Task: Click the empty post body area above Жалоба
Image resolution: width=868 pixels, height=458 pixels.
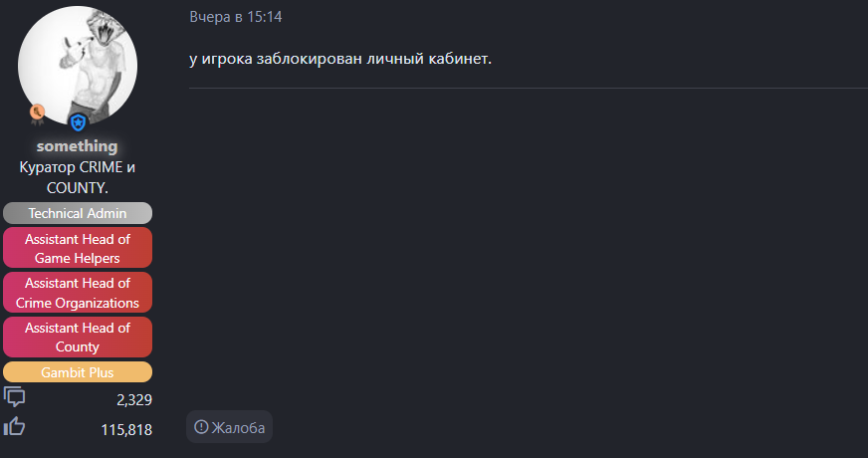Action: (528, 249)
